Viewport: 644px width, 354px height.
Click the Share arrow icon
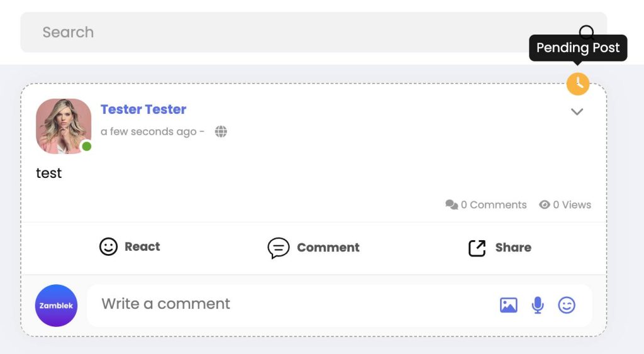pos(477,248)
